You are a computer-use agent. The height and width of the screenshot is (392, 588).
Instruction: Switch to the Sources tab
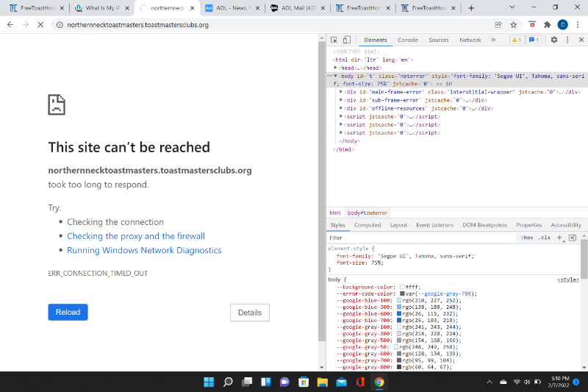point(438,40)
